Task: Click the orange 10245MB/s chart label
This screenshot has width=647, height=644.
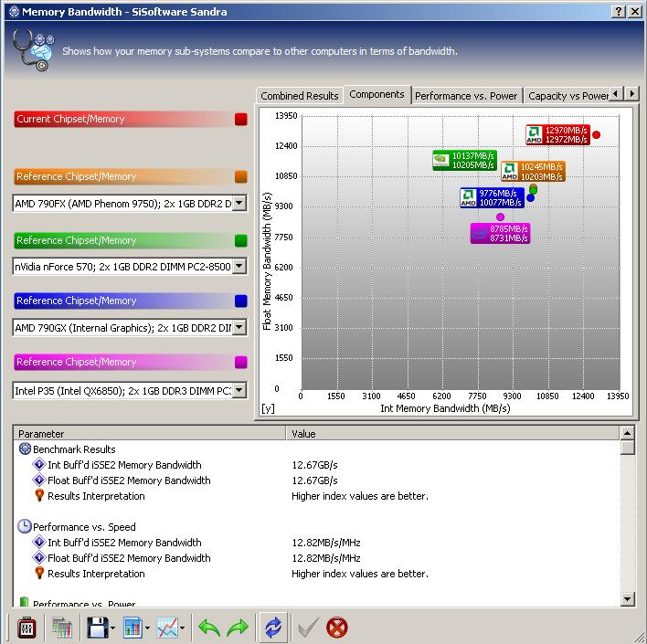Action: point(533,172)
